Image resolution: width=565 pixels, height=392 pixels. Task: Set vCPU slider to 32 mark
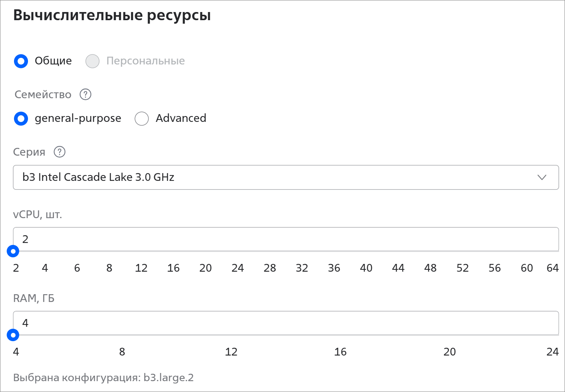coord(302,268)
